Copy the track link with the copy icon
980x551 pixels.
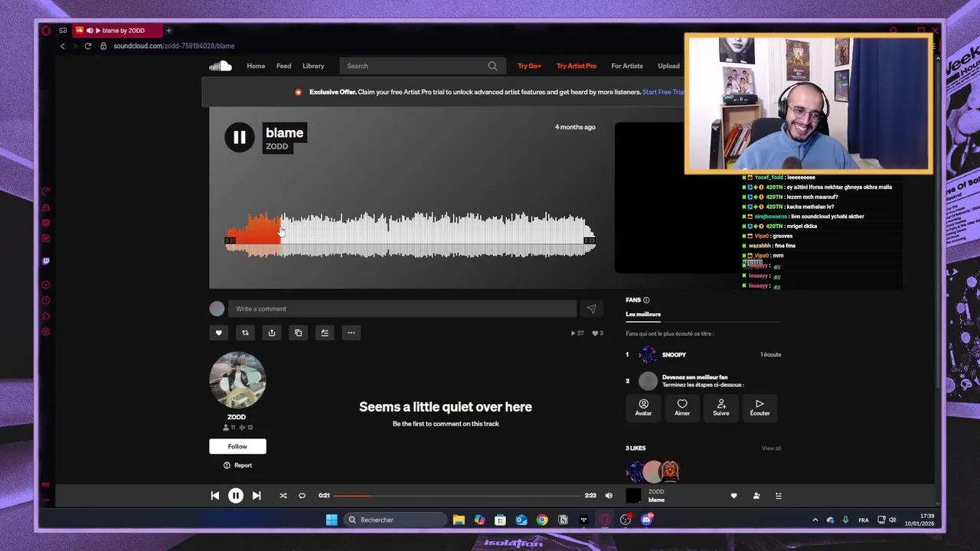(299, 333)
